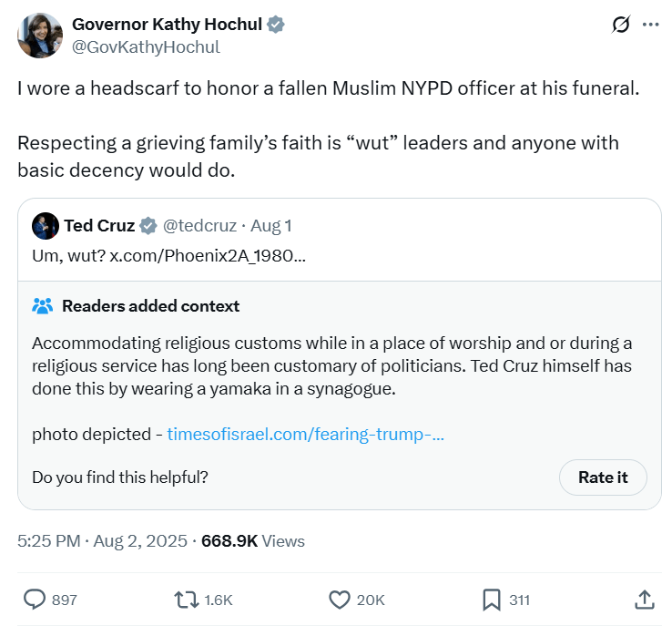Click the reply speech bubble icon
This screenshot has width=672, height=626.
pyautogui.click(x=35, y=599)
